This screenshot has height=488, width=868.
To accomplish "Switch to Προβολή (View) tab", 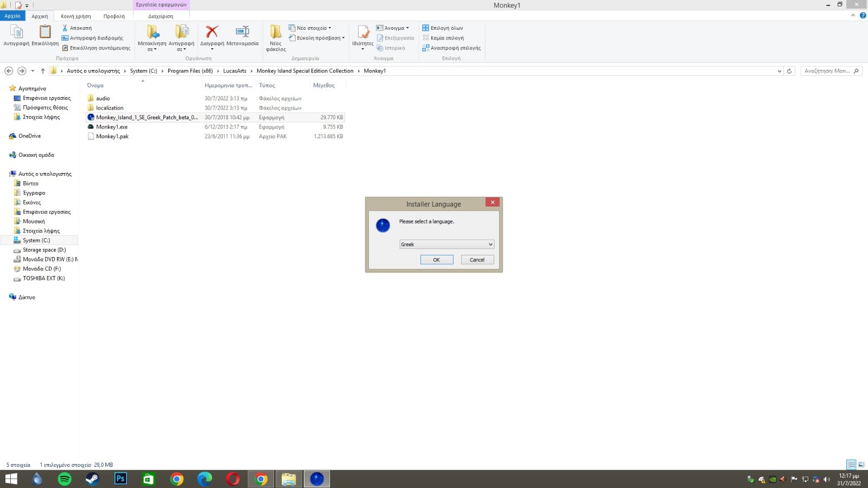I will [x=114, y=16].
